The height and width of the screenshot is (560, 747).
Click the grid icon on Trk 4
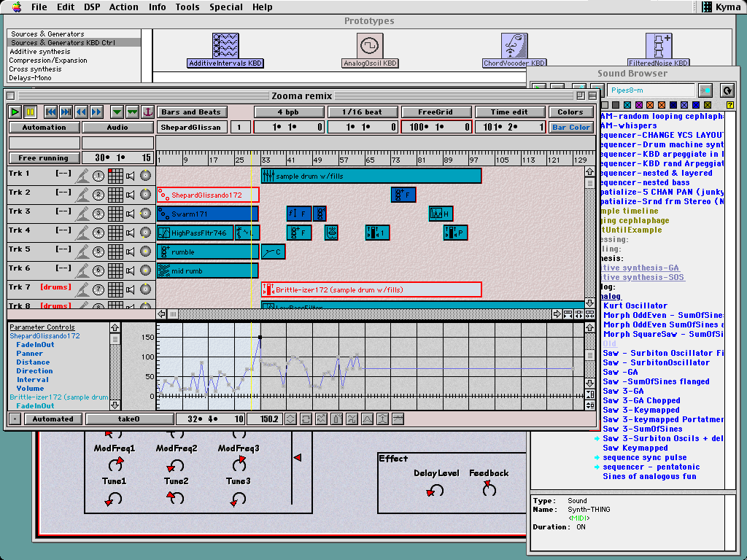tap(115, 233)
